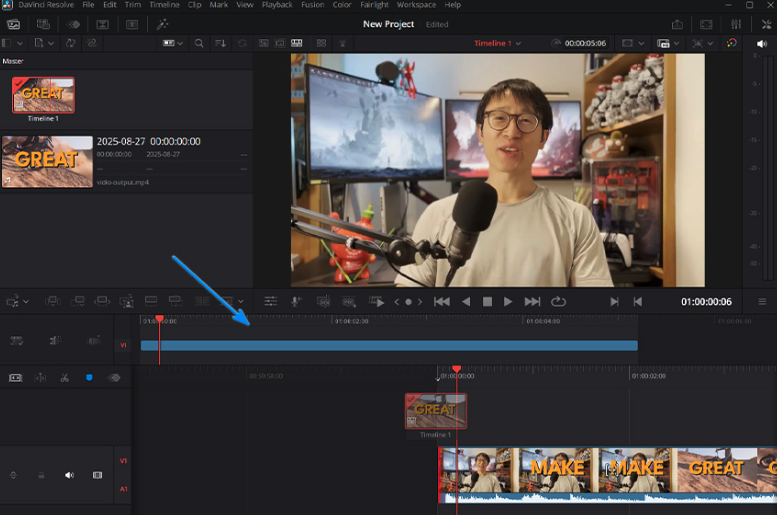Mute track A1 with the speaker icon
The image size is (777, 515).
[69, 475]
